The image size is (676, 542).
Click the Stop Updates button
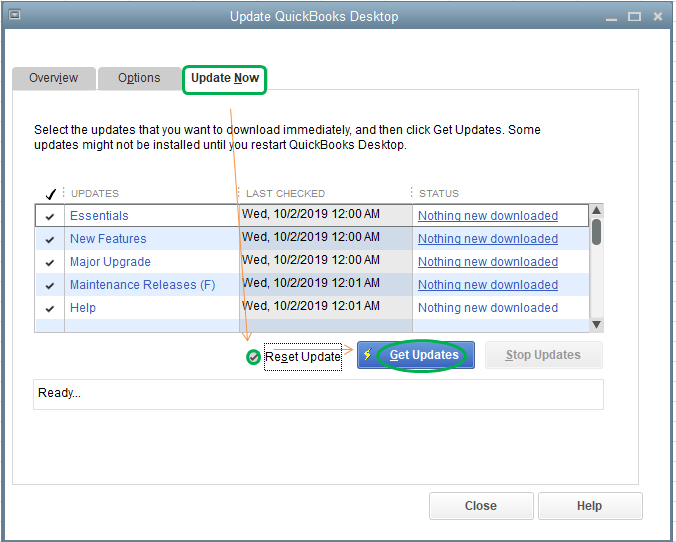pyautogui.click(x=543, y=355)
